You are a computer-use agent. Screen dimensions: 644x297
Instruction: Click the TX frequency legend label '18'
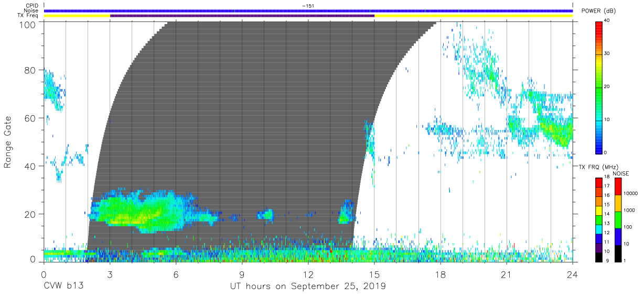click(606, 178)
